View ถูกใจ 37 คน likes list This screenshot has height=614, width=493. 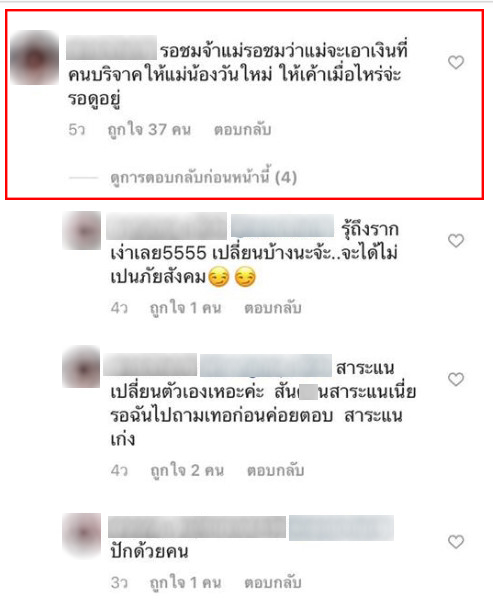[149, 130]
